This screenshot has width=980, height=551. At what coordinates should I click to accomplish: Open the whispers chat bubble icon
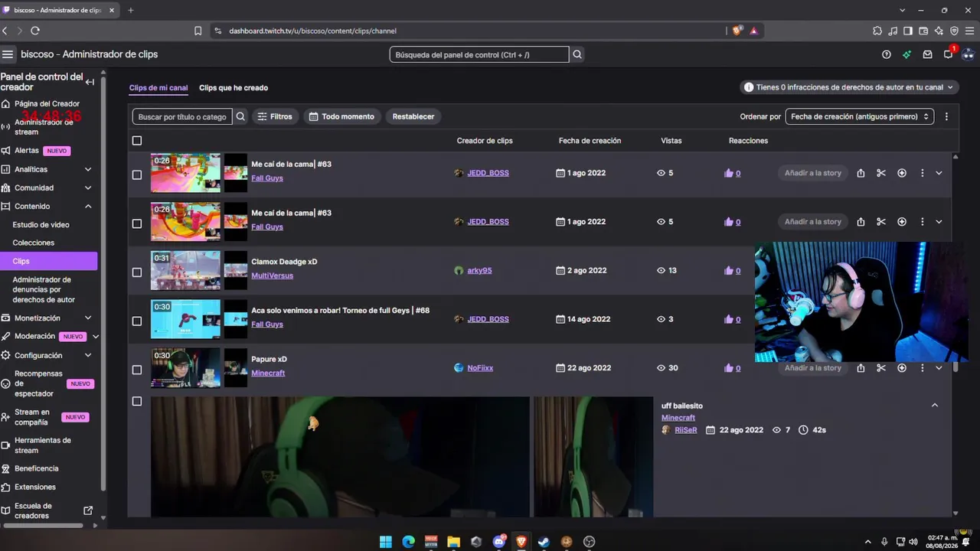pyautogui.click(x=948, y=54)
